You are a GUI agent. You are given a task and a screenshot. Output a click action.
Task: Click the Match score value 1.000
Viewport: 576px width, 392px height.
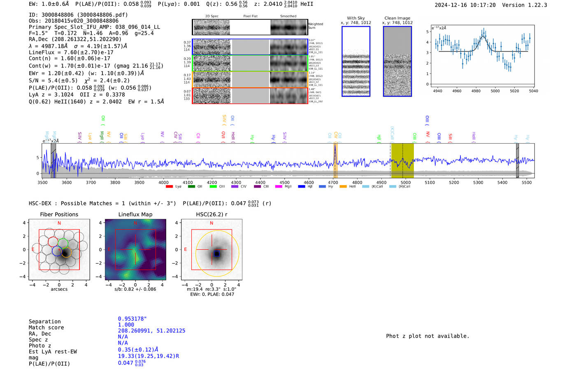point(126,325)
